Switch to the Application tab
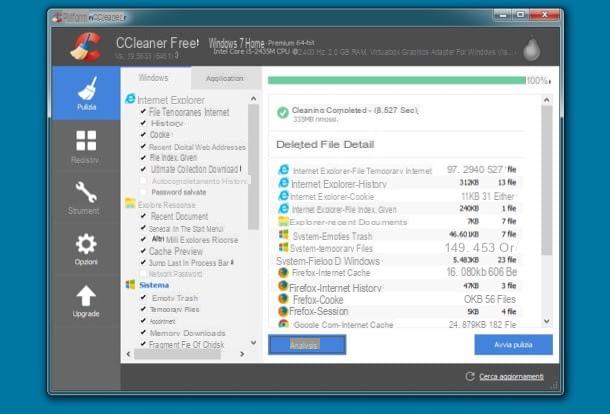 click(x=226, y=79)
